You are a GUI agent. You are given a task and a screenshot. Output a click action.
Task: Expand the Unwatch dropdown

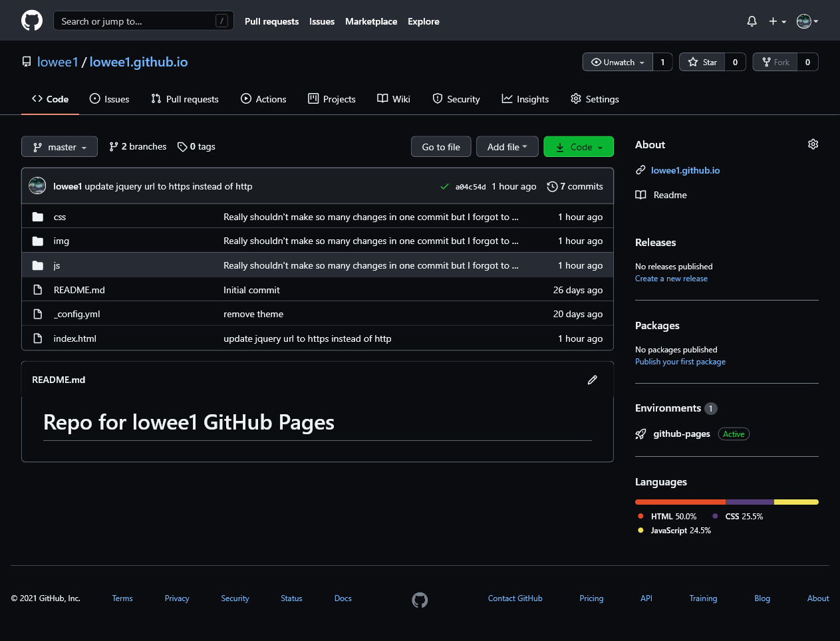(x=618, y=62)
